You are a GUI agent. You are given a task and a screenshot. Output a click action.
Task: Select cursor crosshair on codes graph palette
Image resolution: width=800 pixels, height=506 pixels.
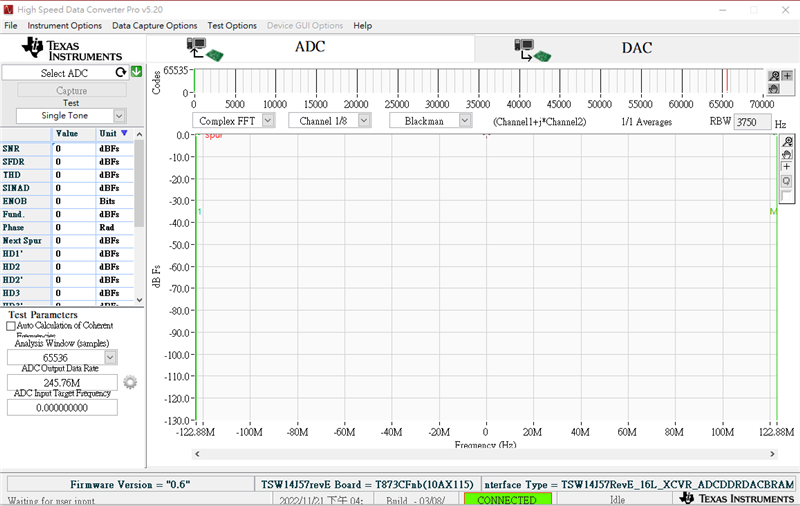point(787,76)
